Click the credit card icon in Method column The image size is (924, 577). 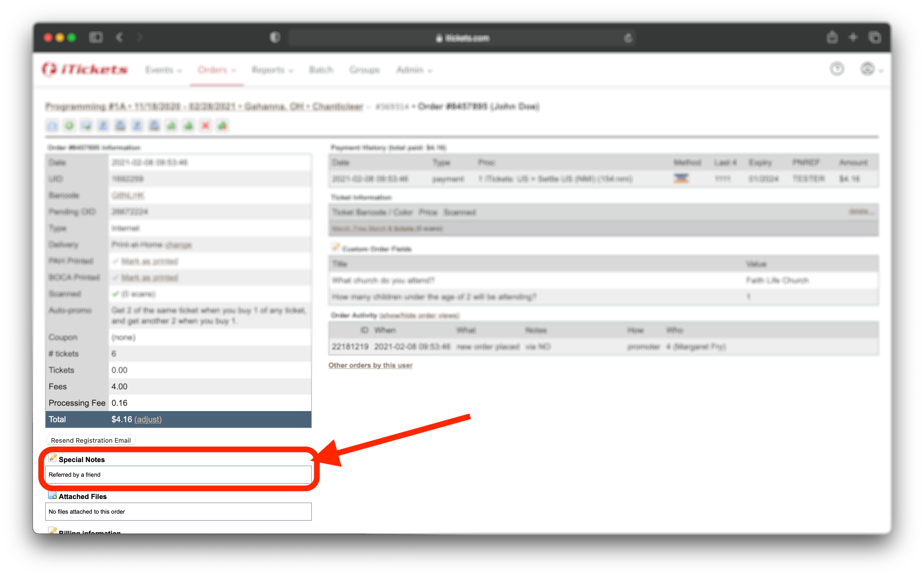click(x=681, y=179)
